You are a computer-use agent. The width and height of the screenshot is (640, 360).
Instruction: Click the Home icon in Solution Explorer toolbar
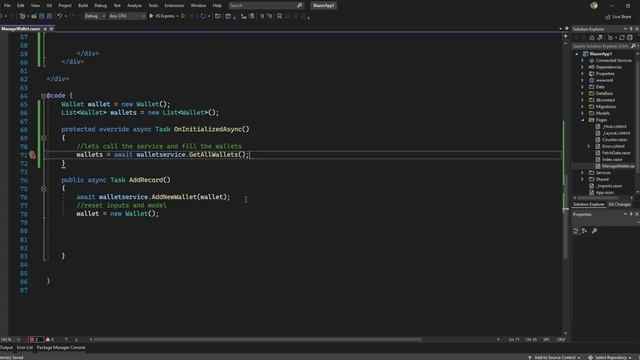(592, 38)
